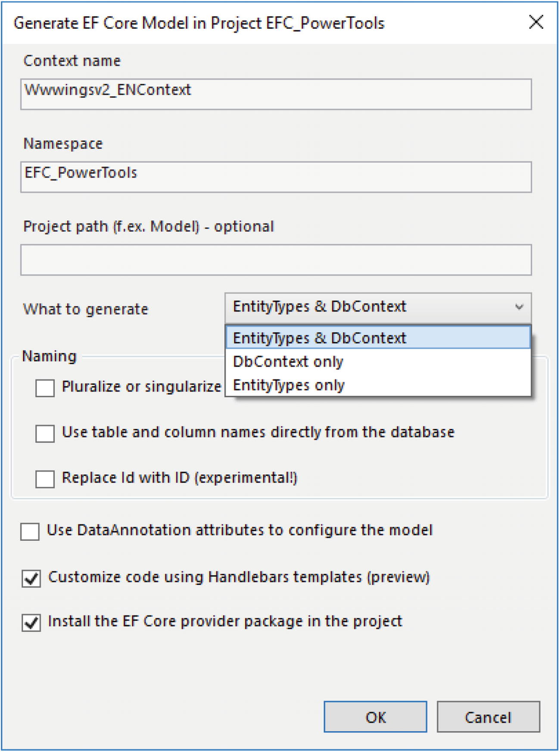Image resolution: width=560 pixels, height=752 pixels.
Task: Click the Replace Id with ID label
Action: pyautogui.click(x=180, y=478)
